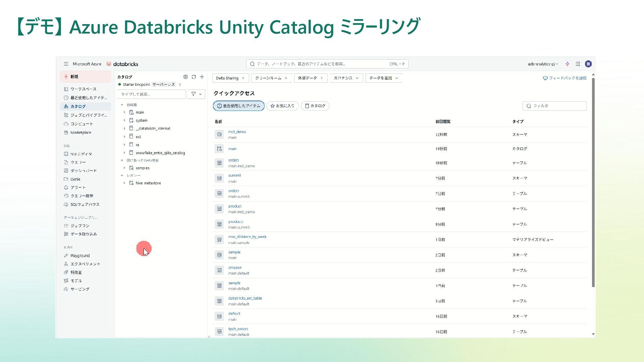Refresh the catalog tree with the refresh icon
This screenshot has width=644, height=362.
coord(194,77)
